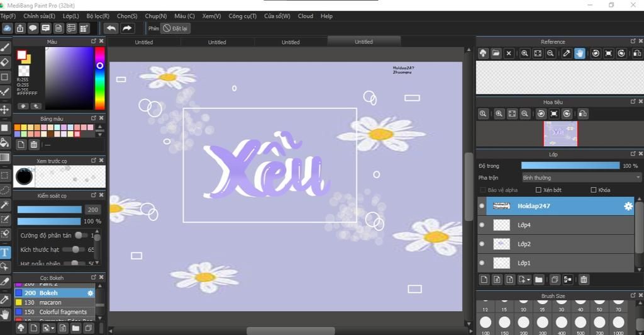Select the Gradient tool
Viewport: 644px width, 335px height.
coord(5,157)
